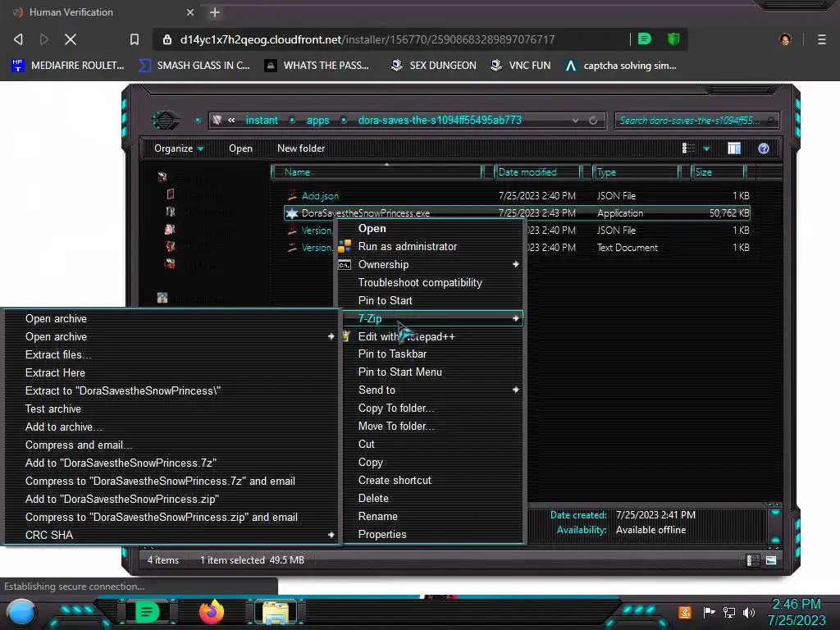Screen dimensions: 840x630
Task: Refresh the Explorer folder view
Action: 593,121
